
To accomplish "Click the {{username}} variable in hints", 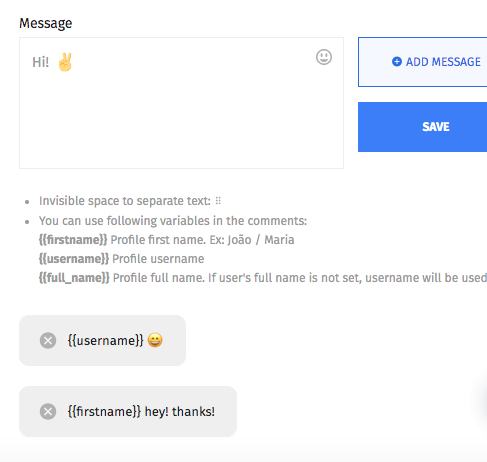I will tap(74, 259).
